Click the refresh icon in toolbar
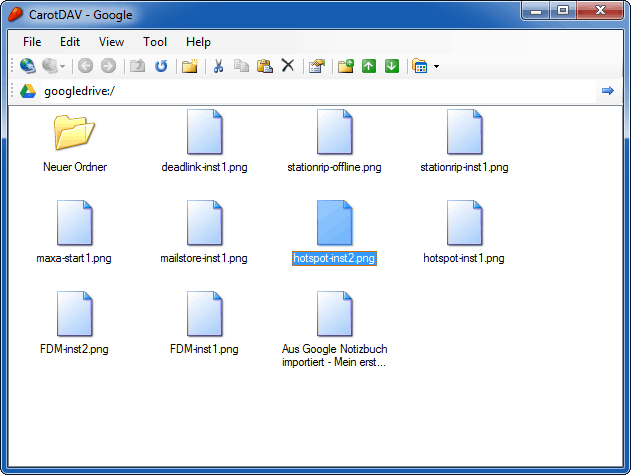The image size is (631, 475). click(160, 66)
